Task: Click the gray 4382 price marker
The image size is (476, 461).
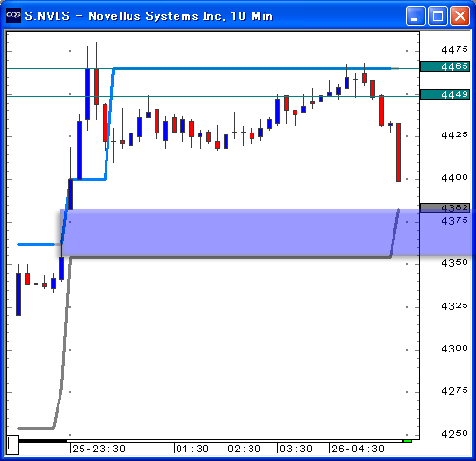Action: pyautogui.click(x=445, y=207)
